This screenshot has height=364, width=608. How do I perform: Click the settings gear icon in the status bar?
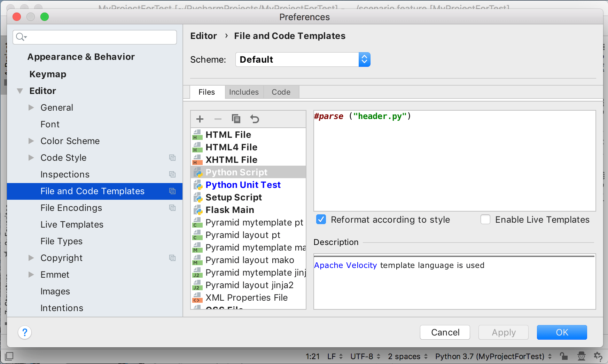(598, 356)
